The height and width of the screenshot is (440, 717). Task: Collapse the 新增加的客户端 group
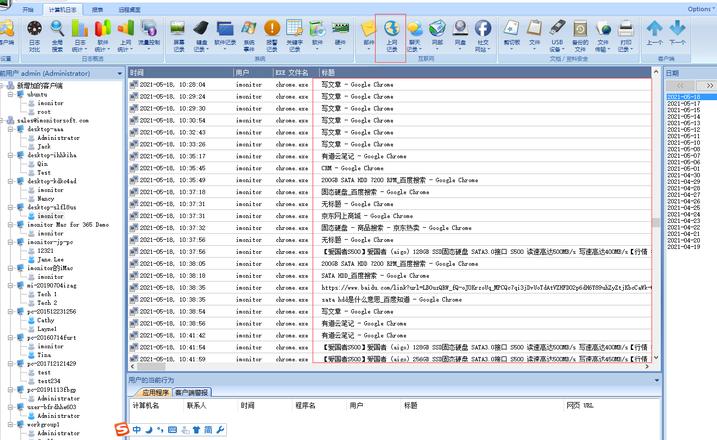coord(2,86)
